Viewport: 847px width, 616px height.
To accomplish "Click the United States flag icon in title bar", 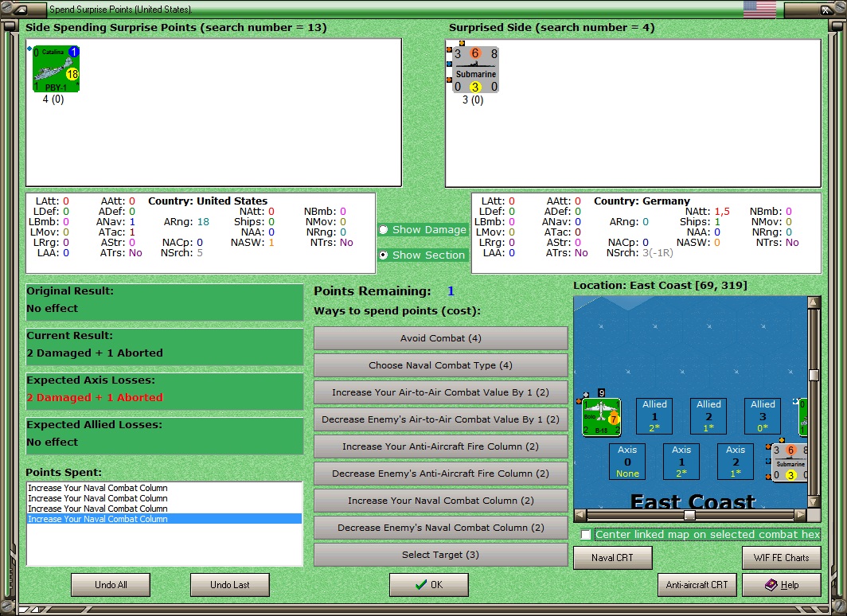I will click(x=759, y=10).
